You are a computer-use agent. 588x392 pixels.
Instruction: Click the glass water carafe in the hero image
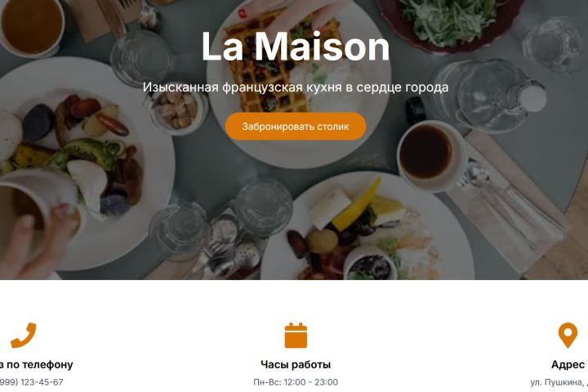point(488,96)
